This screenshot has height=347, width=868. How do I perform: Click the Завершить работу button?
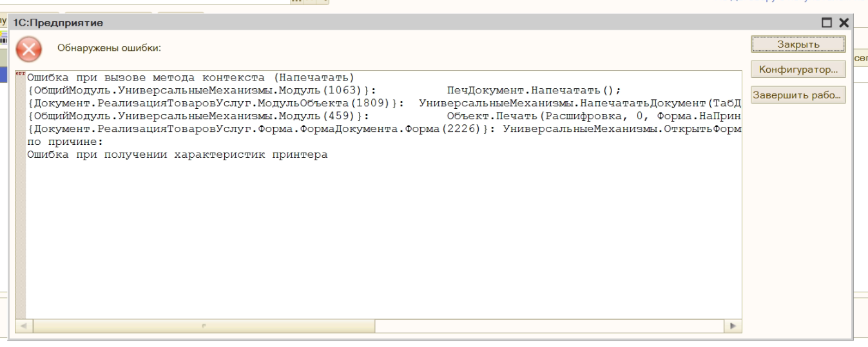[x=798, y=96]
